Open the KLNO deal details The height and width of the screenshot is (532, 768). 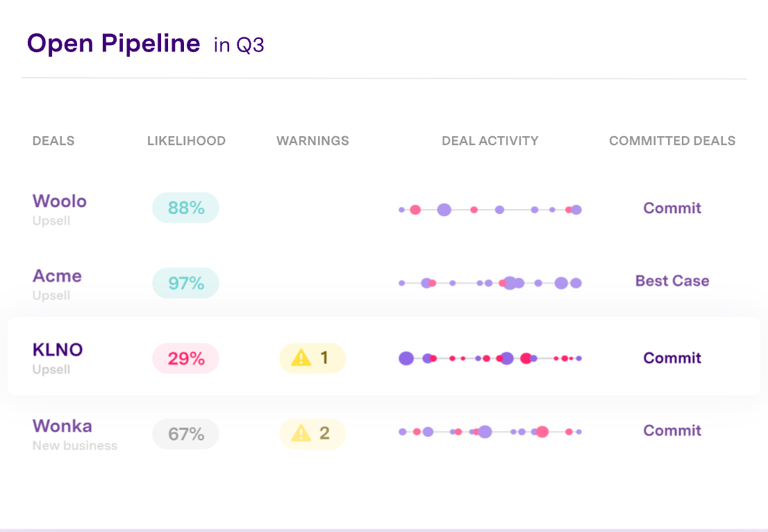[57, 350]
